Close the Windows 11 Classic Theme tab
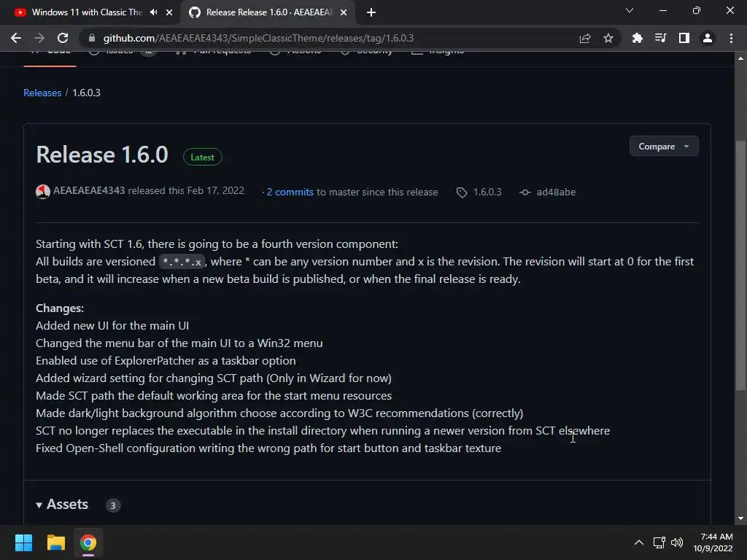747x560 pixels. (x=169, y=12)
